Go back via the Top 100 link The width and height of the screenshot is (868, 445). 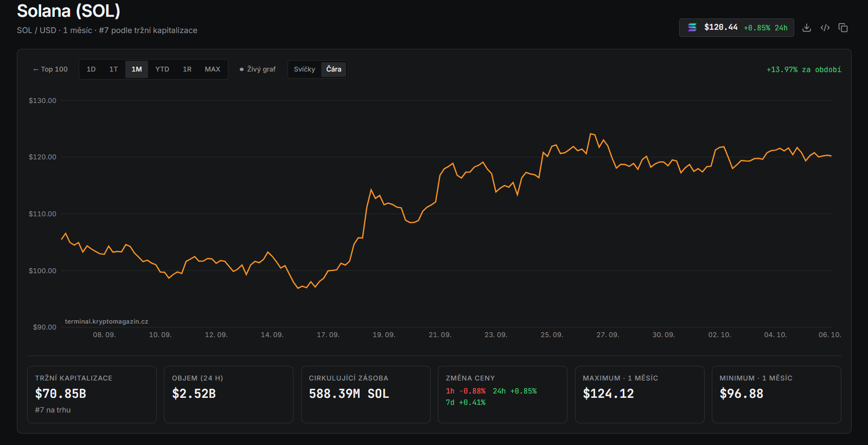50,69
